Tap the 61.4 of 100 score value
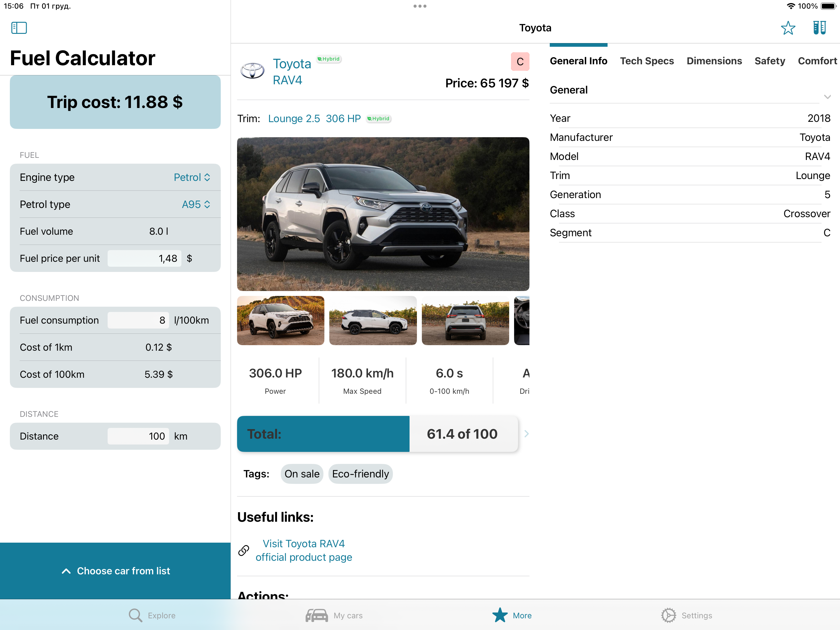 click(x=462, y=434)
